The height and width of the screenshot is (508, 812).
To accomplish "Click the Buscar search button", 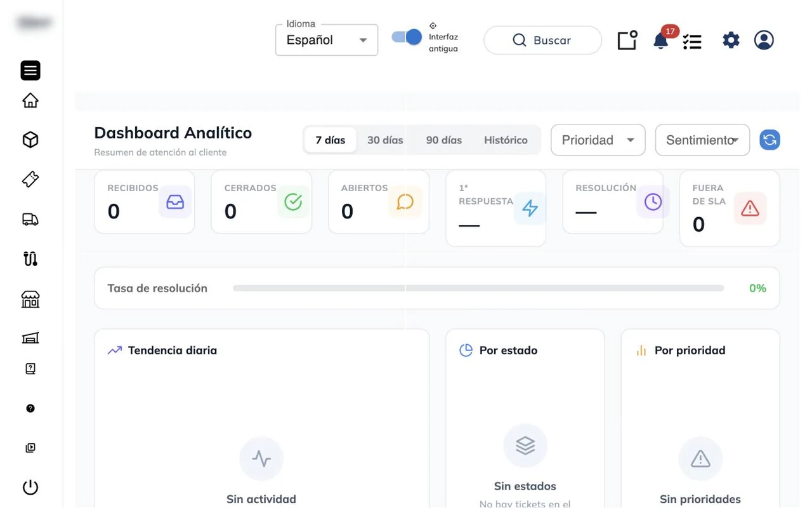I will 542,40.
